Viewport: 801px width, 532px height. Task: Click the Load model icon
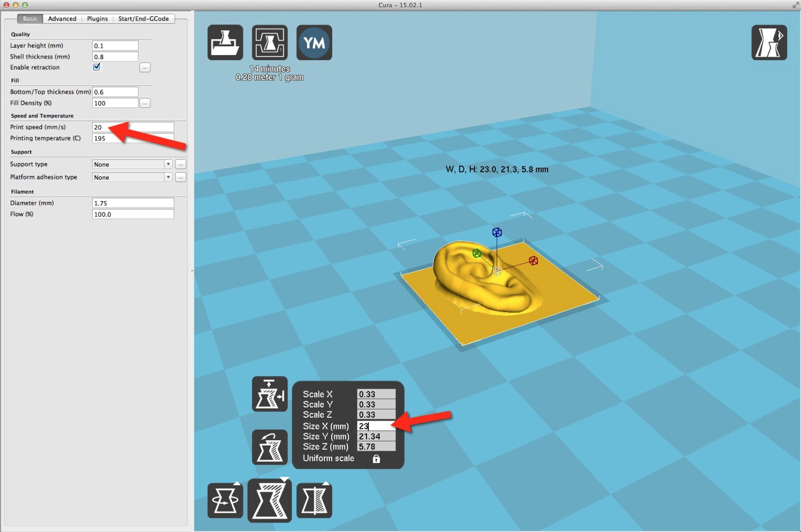(x=225, y=42)
